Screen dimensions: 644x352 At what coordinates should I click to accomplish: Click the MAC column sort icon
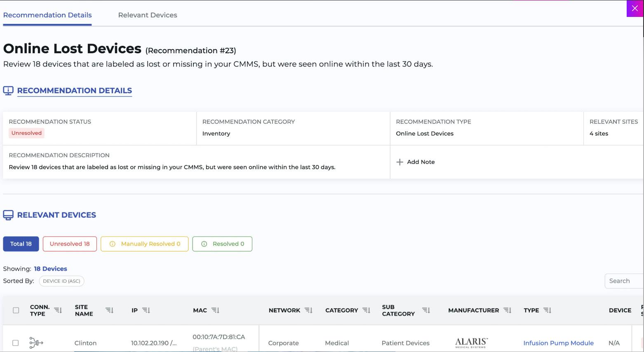point(215,310)
